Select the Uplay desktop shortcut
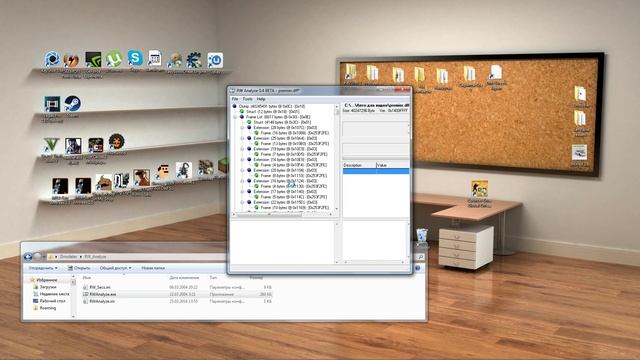This screenshot has width=640, height=360. coord(215,61)
